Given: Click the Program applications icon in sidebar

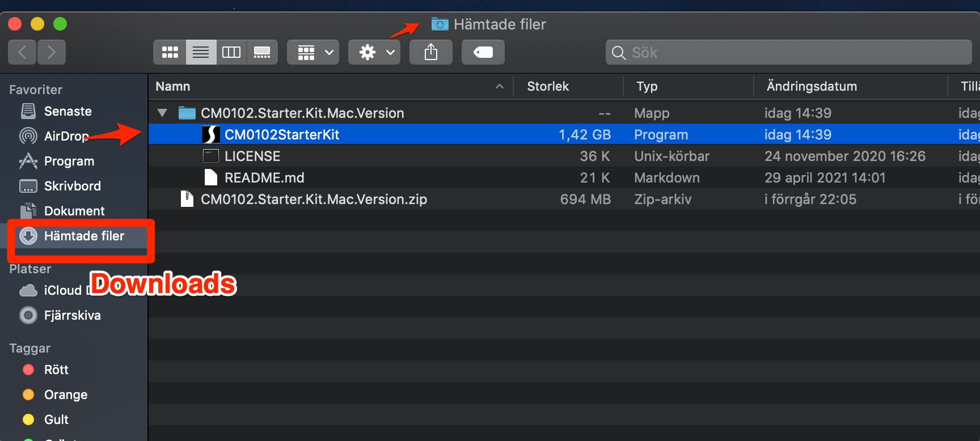Looking at the screenshot, I should [28, 161].
